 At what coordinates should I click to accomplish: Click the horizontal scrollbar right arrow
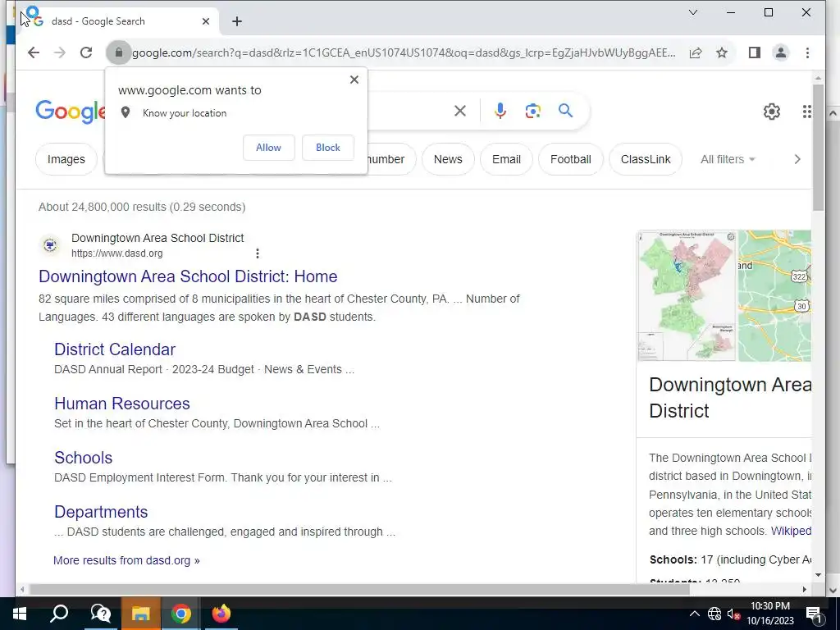click(804, 589)
